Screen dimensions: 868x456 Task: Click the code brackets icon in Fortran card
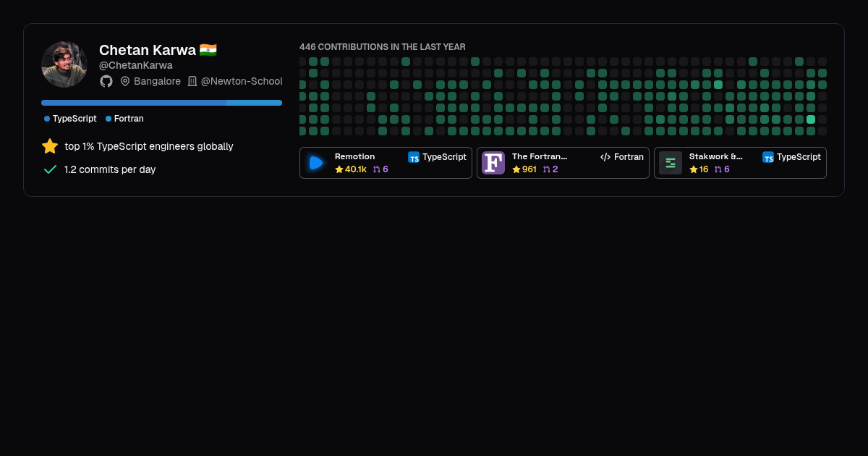[605, 157]
